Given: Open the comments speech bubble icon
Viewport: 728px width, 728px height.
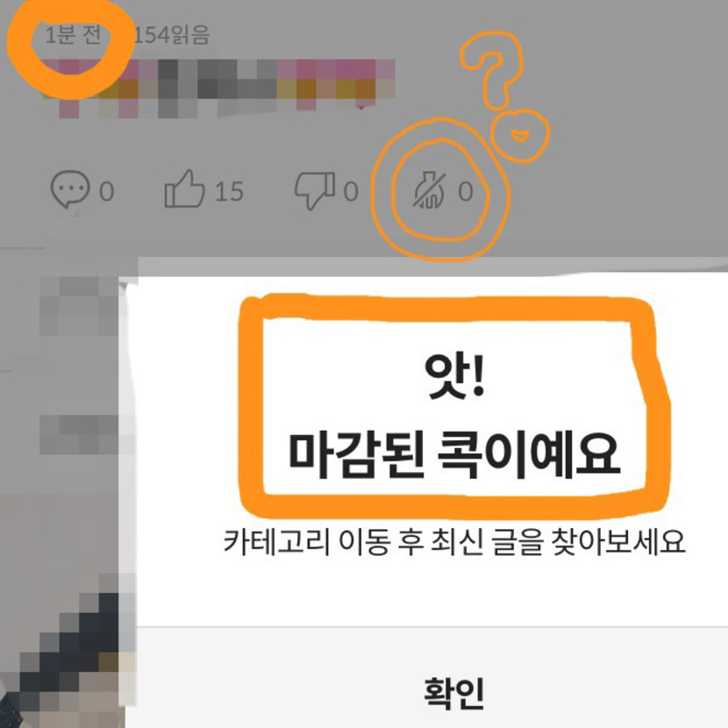Looking at the screenshot, I should 69,189.
